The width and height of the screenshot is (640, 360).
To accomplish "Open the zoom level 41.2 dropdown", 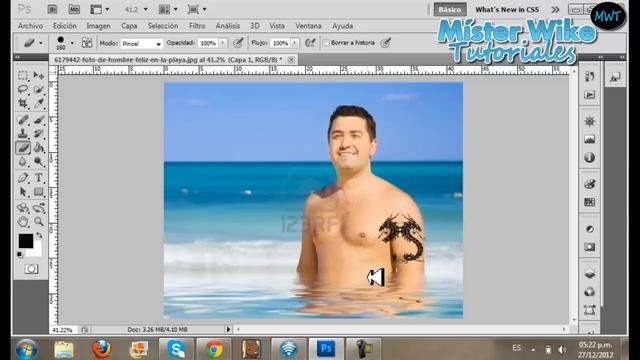I will 146,9.
